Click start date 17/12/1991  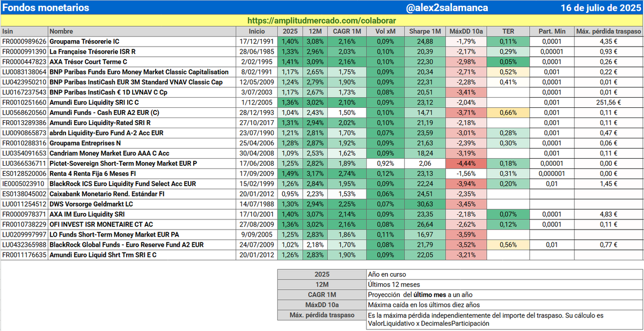click(258, 41)
